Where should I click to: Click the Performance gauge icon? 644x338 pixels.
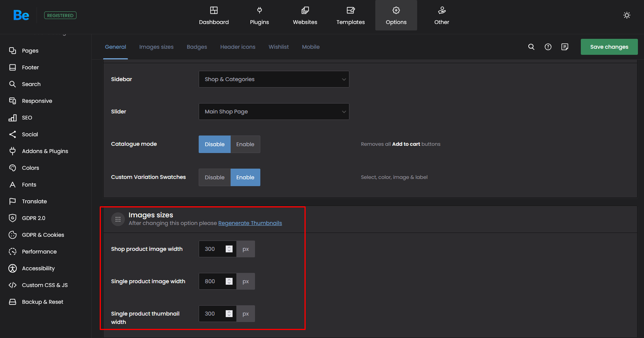click(x=13, y=252)
